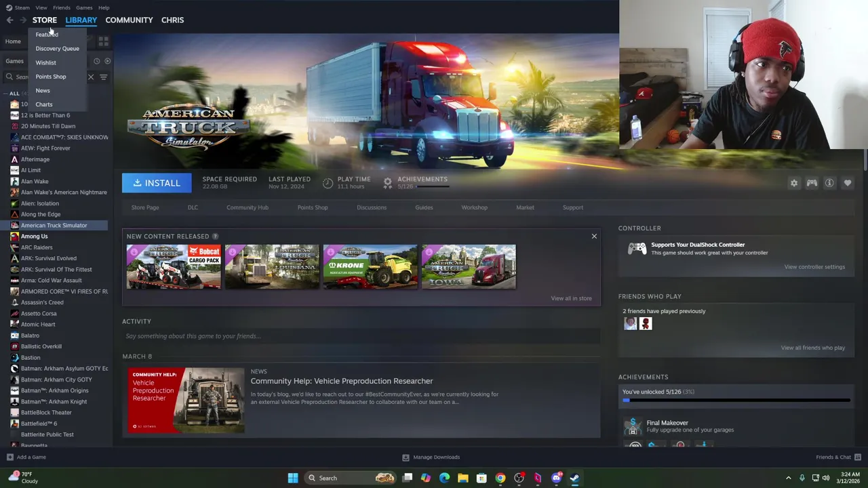The height and width of the screenshot is (488, 868).
Task: Dismiss New Content Released panel
Action: pyautogui.click(x=594, y=237)
